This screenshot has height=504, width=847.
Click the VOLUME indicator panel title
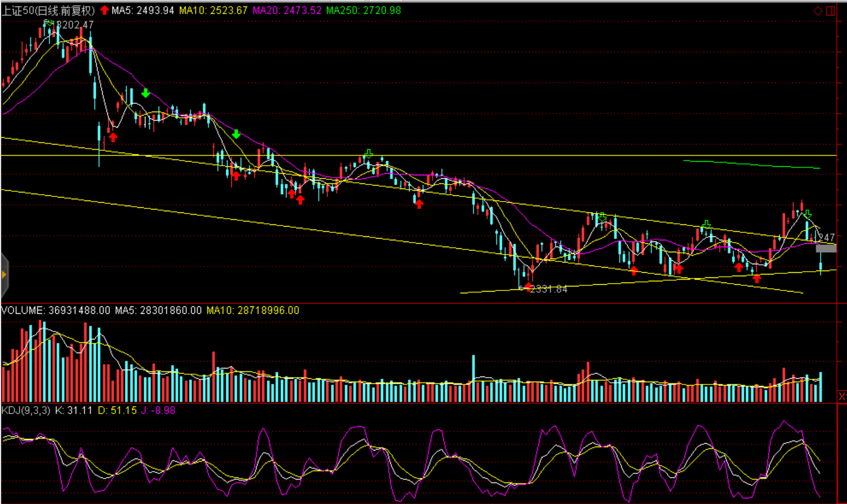tap(56, 310)
